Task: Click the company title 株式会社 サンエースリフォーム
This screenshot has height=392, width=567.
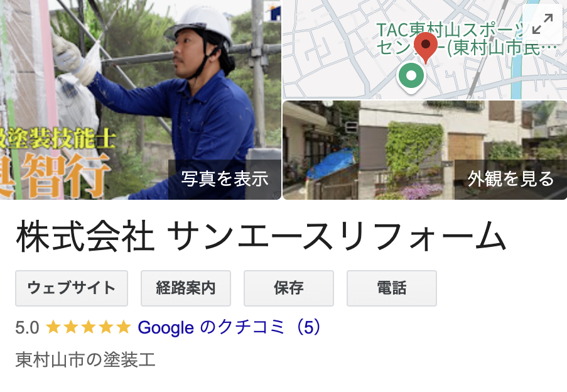Action: [261, 237]
